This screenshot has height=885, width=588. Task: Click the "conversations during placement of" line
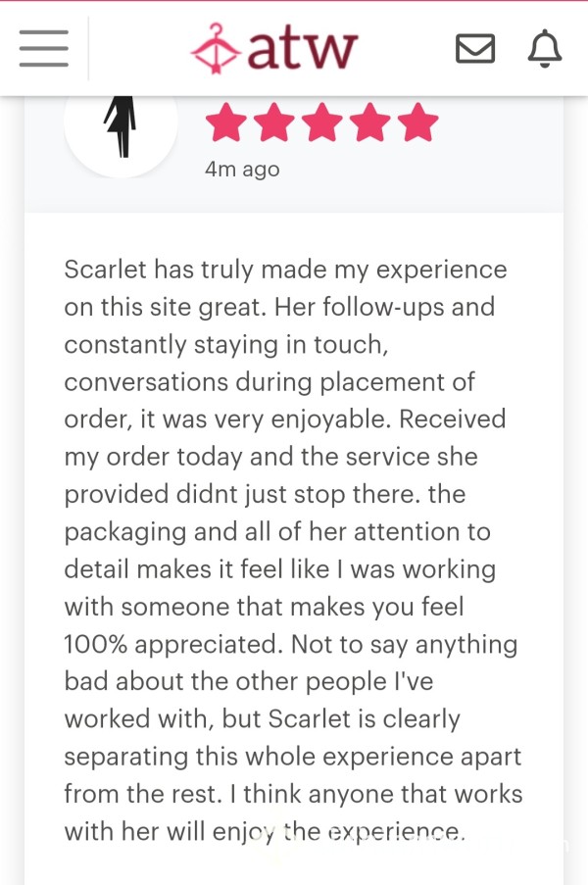click(x=269, y=382)
